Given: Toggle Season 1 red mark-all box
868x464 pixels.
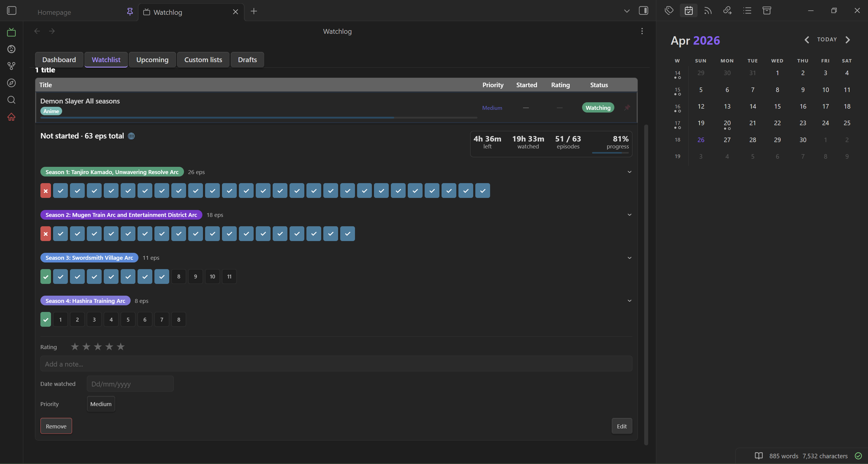Looking at the screenshot, I should tap(46, 191).
